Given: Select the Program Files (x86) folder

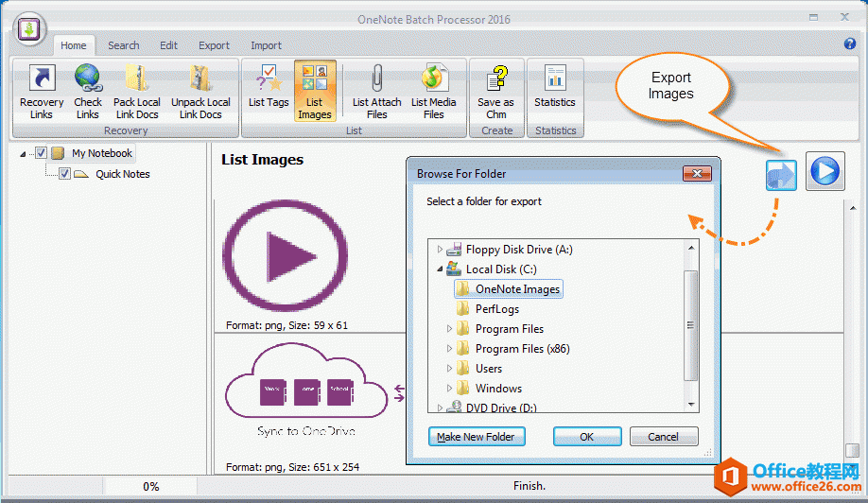Looking at the screenshot, I should (513, 349).
